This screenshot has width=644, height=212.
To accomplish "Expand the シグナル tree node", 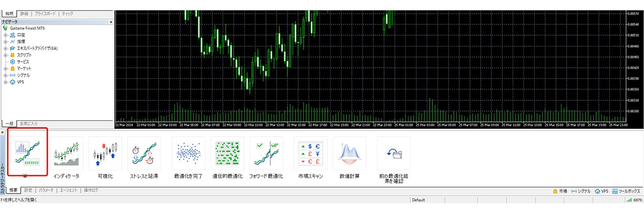I will click(5, 75).
